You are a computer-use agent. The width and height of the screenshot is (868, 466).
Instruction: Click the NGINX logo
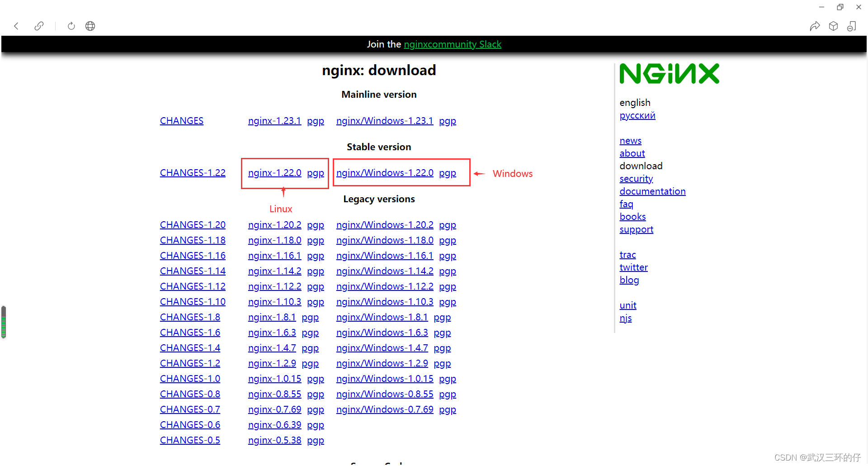(x=669, y=74)
